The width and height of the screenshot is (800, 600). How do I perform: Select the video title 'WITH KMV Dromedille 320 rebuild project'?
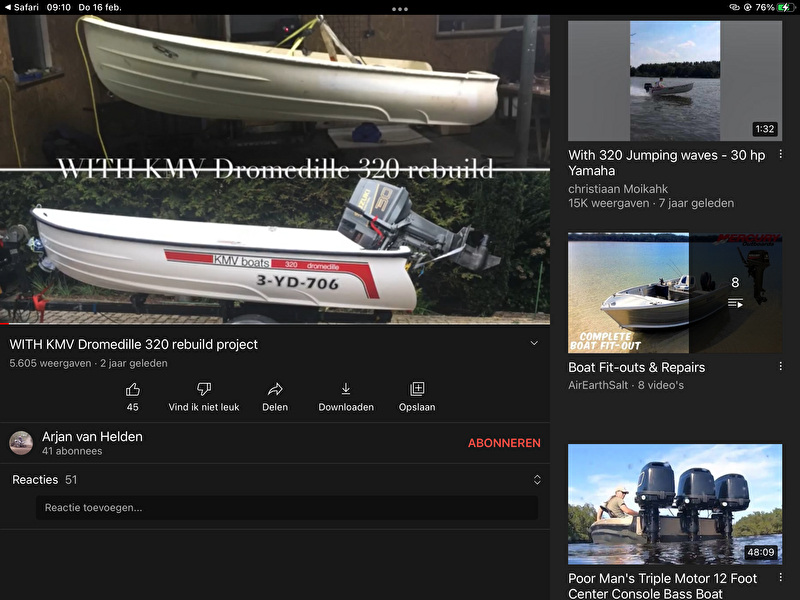[x=134, y=344]
